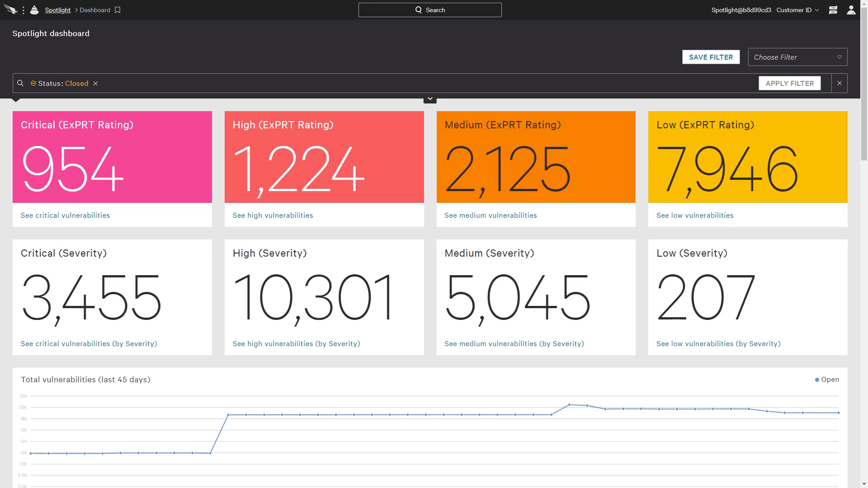Click the filter bar search magnifier
This screenshot has width=868, height=488.
coord(20,83)
